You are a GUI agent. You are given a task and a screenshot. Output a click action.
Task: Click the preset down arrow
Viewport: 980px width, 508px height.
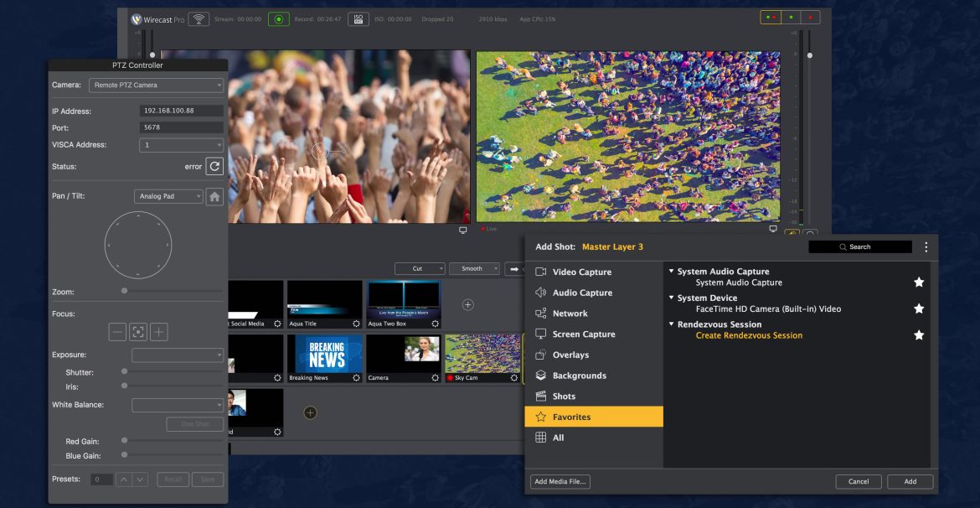point(140,479)
